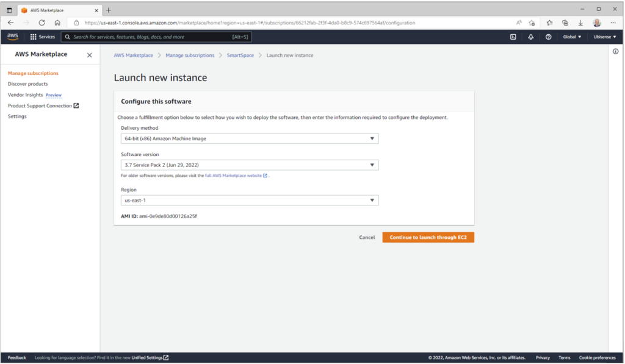Click the browser address bar URL
This screenshot has height=364, width=625.
pyautogui.click(x=250, y=23)
